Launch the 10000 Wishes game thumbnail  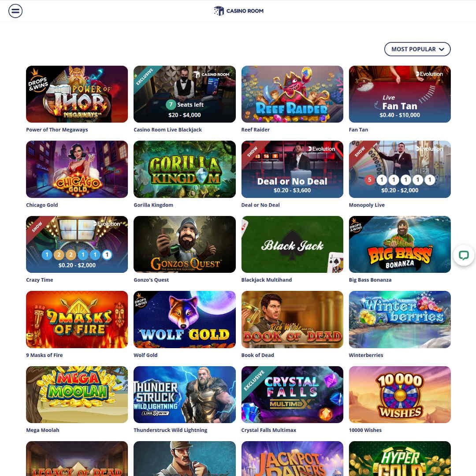[400, 394]
